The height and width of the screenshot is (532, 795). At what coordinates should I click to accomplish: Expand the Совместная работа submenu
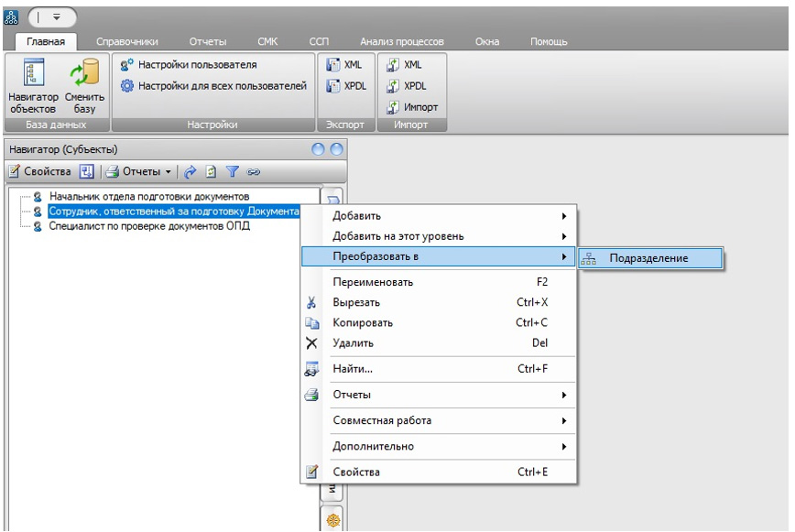point(447,420)
